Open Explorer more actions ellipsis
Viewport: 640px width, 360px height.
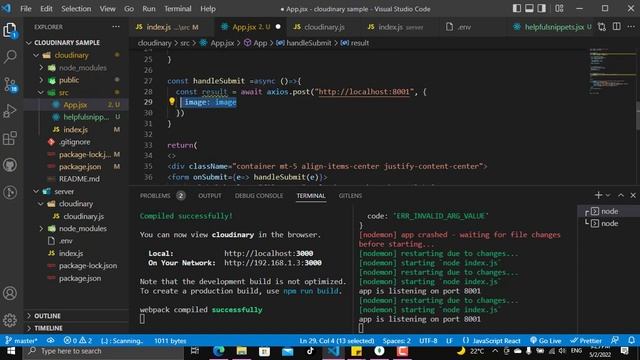pos(116,27)
